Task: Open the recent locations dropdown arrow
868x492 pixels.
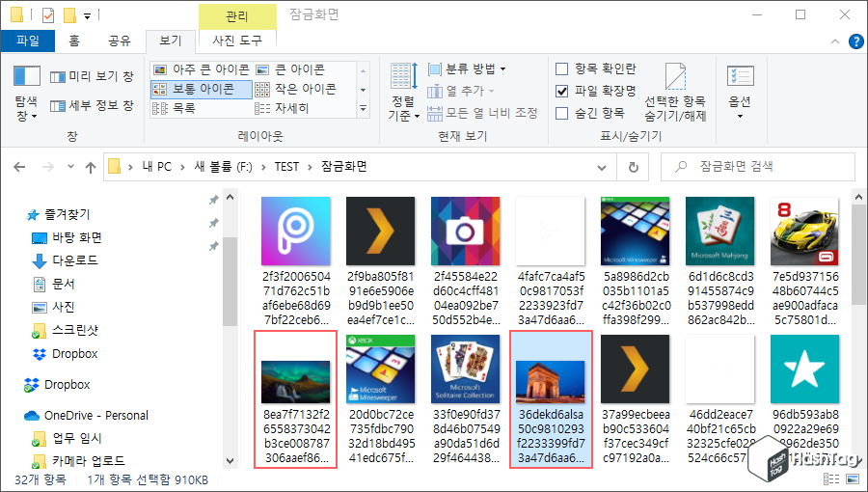Action: coord(70,167)
